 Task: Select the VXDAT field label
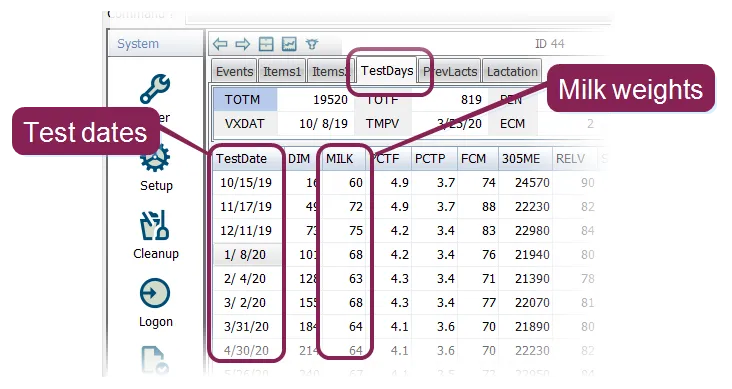246,124
